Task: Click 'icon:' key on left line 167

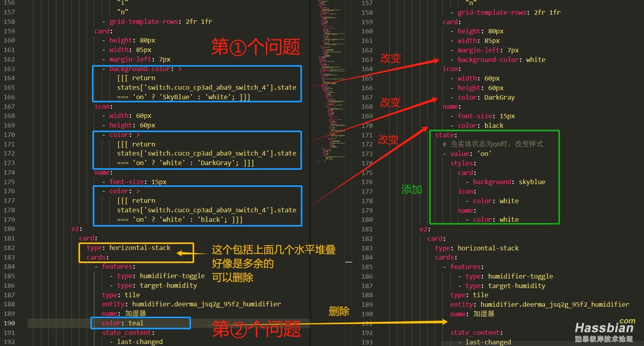Action: tap(103, 106)
